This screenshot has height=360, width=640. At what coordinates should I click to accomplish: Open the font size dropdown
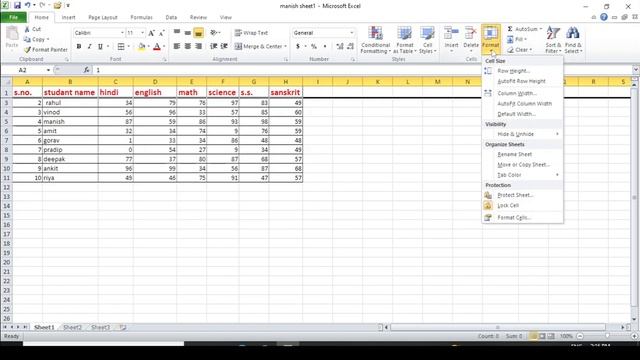pyautogui.click(x=142, y=33)
